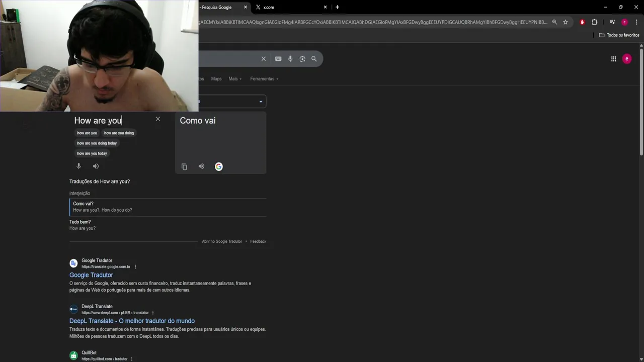Select the 'Como vai?' translation entry

[168, 207]
